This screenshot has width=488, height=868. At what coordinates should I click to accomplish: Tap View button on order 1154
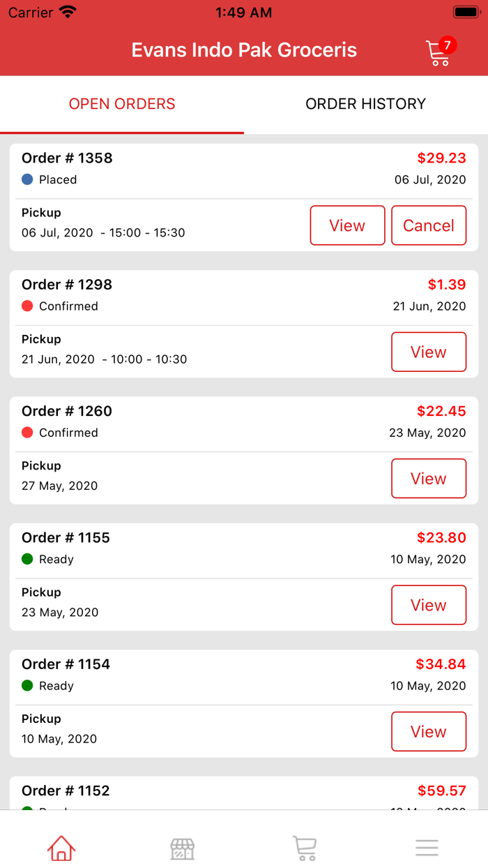pos(429,731)
